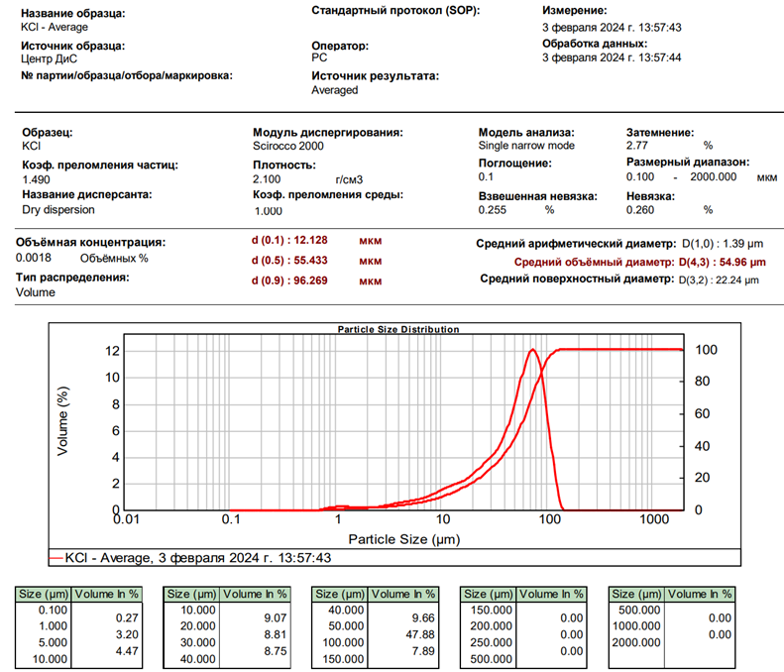Image resolution: width=784 pixels, height=672 pixels.
Task: Click the 'Averaged' result source text
Action: 335,90
